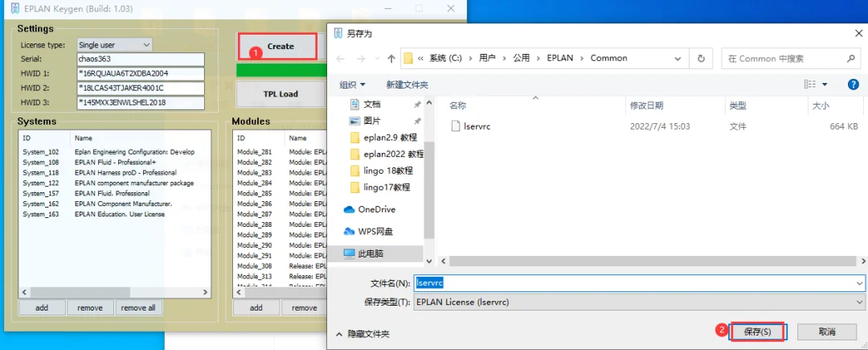Click the Serial input field
The image size is (868, 350).
coord(141,60)
